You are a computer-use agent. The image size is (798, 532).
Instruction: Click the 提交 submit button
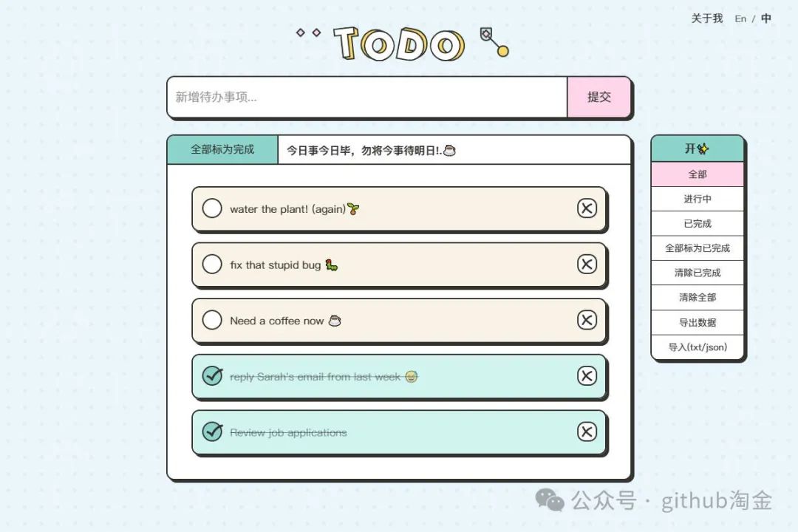(599, 97)
